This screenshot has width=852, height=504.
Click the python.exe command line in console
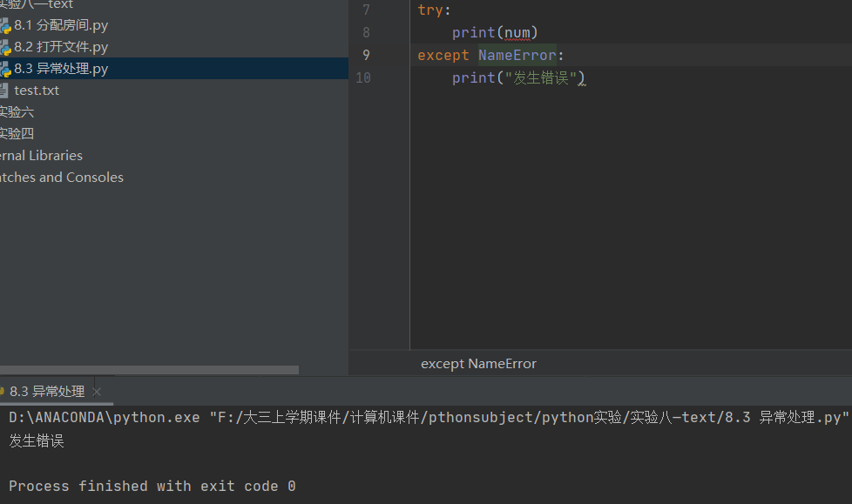click(x=428, y=417)
